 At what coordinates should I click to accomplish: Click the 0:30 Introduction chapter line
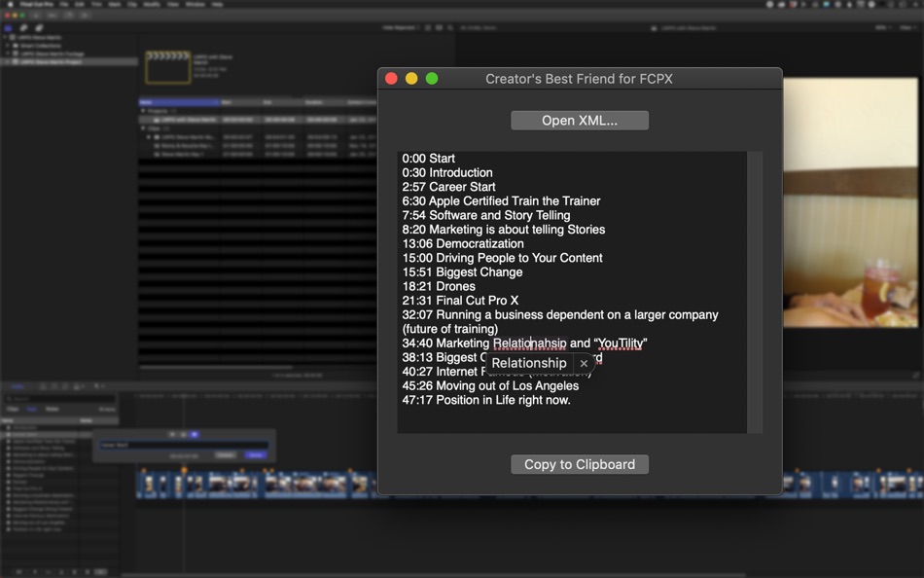[x=447, y=172]
